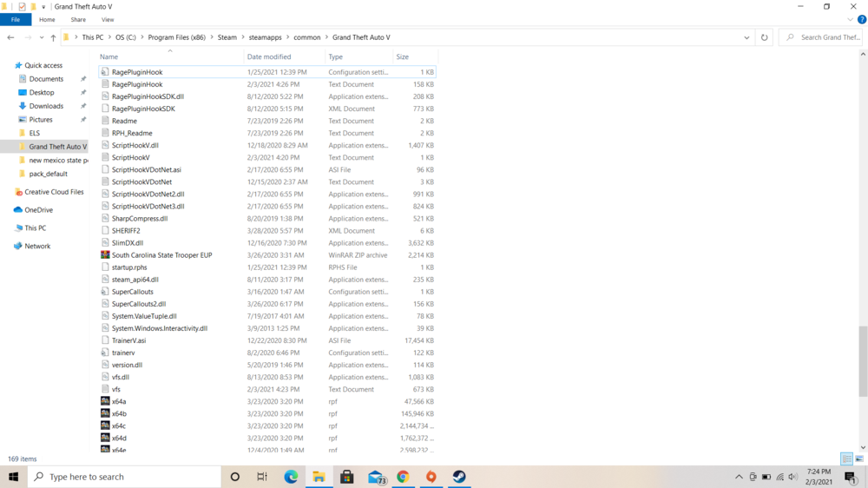
Task: Click the common breadcrumb segment
Action: tap(307, 37)
